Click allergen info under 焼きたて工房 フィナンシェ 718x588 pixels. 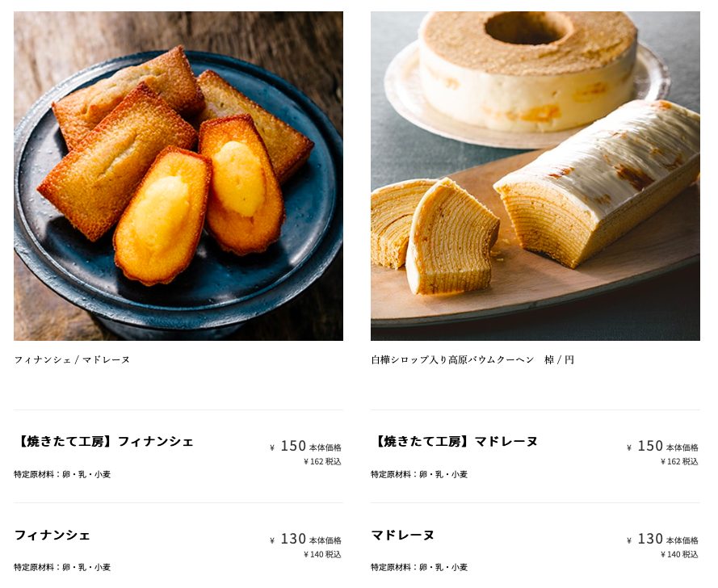click(62, 474)
